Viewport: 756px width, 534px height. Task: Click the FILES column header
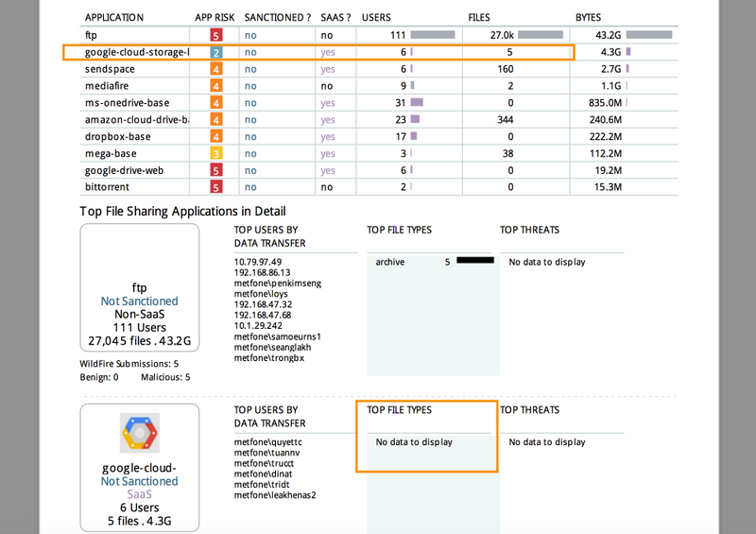tap(479, 17)
